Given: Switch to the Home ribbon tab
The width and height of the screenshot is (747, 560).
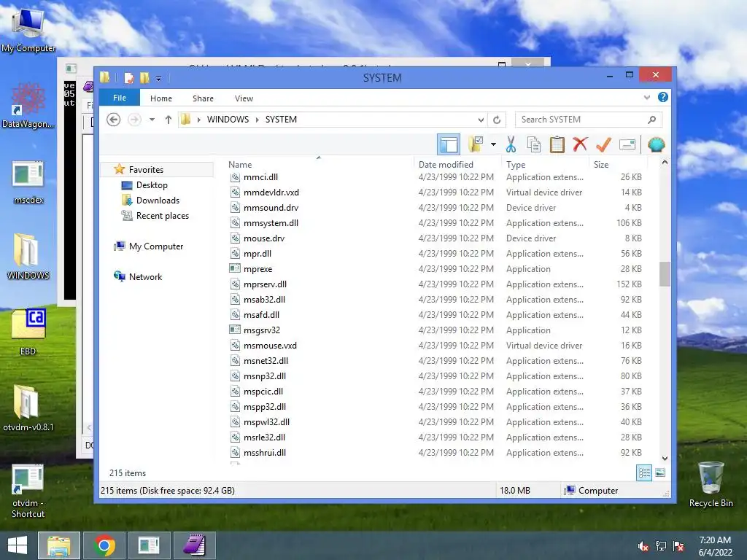Looking at the screenshot, I should pyautogui.click(x=161, y=98).
